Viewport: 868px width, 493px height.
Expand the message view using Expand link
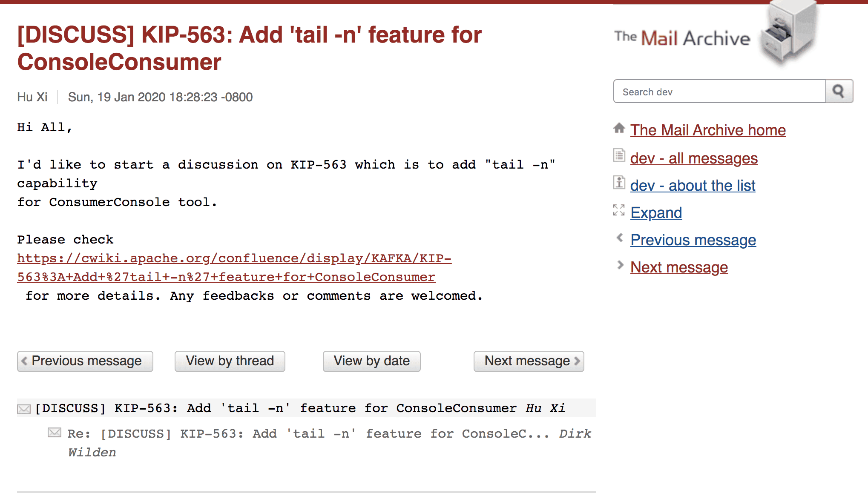click(656, 213)
